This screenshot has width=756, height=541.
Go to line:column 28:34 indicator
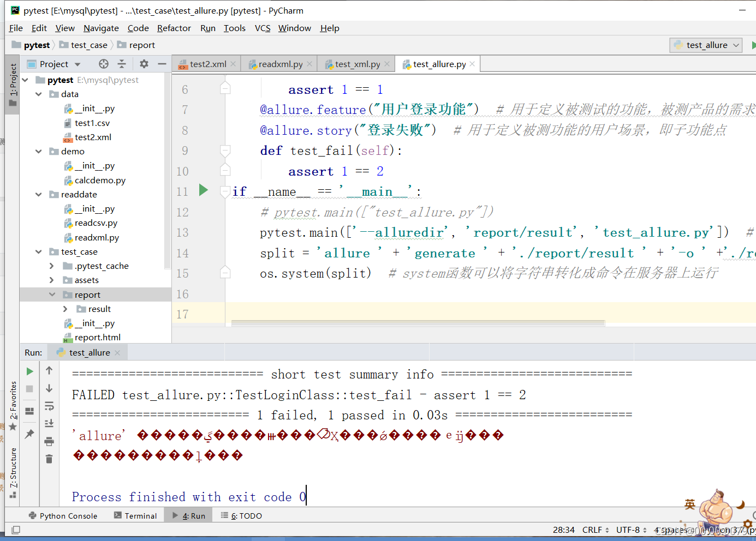coord(564,530)
